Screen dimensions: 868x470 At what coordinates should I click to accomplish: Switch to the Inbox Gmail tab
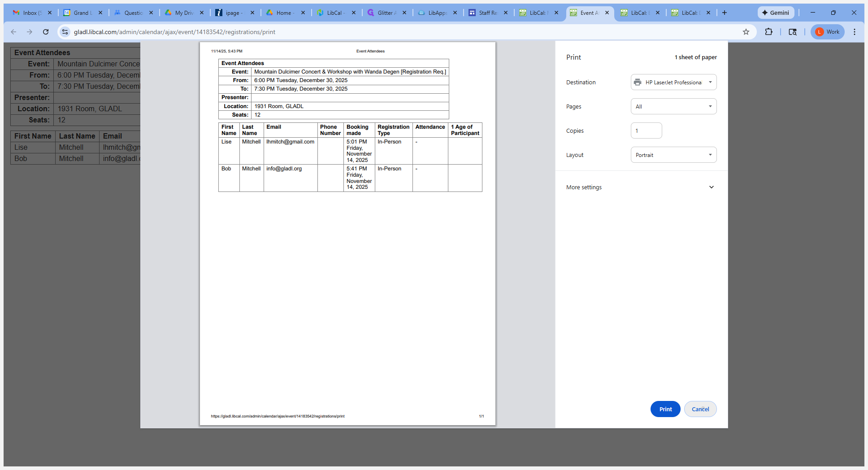click(x=28, y=13)
